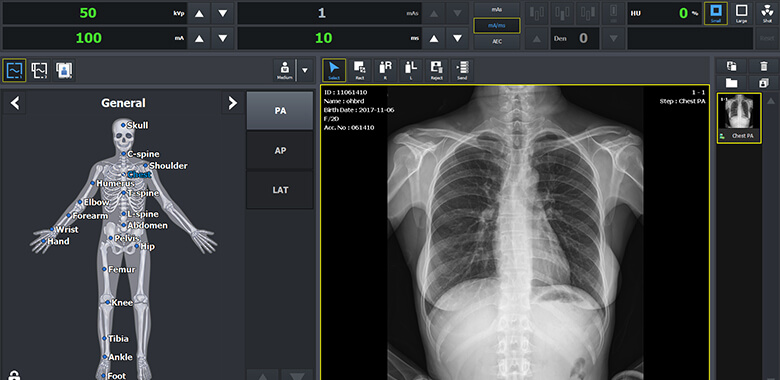Select Small focal spot
The width and height of the screenshot is (780, 380).
click(716, 13)
